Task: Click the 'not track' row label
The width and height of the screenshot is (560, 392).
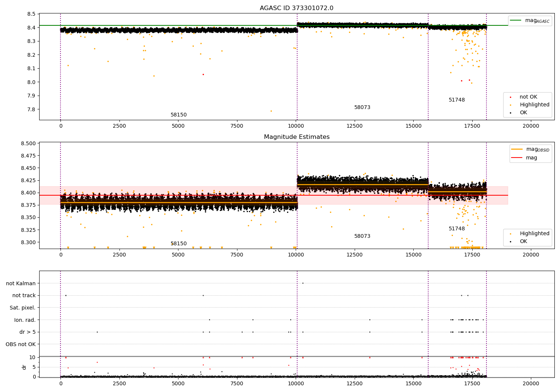Action: 24,296
